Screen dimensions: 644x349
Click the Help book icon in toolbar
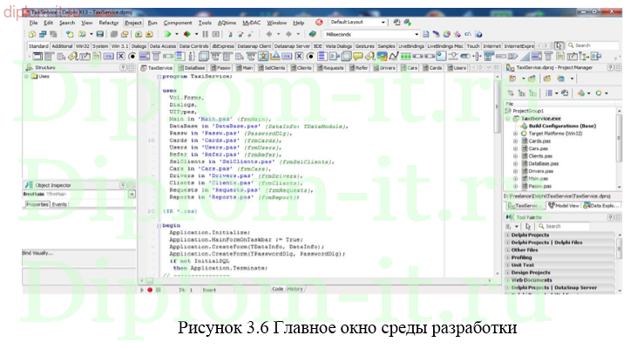click(x=313, y=34)
